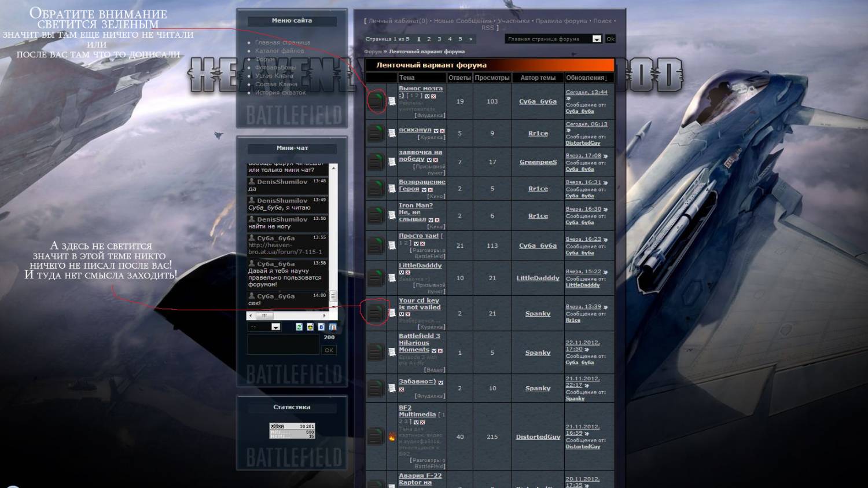
Task: Go to forum page 5
Action: pyautogui.click(x=460, y=39)
